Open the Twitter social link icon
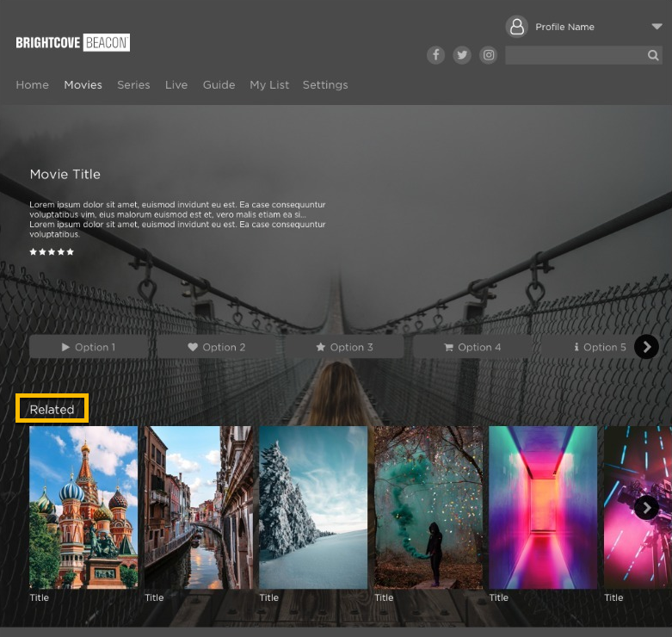 coord(463,55)
